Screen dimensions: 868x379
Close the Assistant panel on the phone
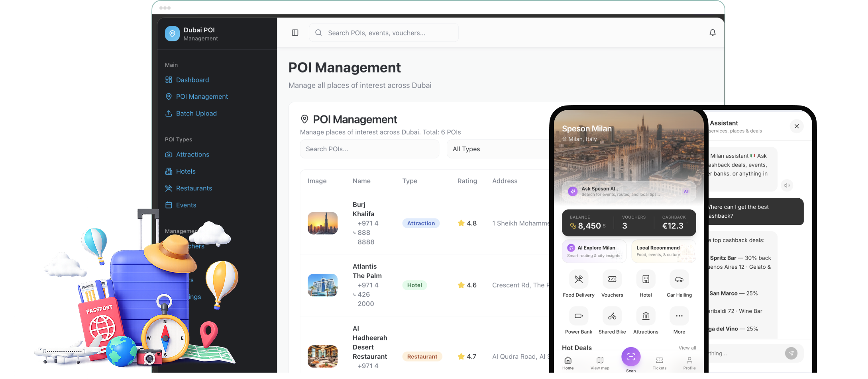(x=797, y=126)
